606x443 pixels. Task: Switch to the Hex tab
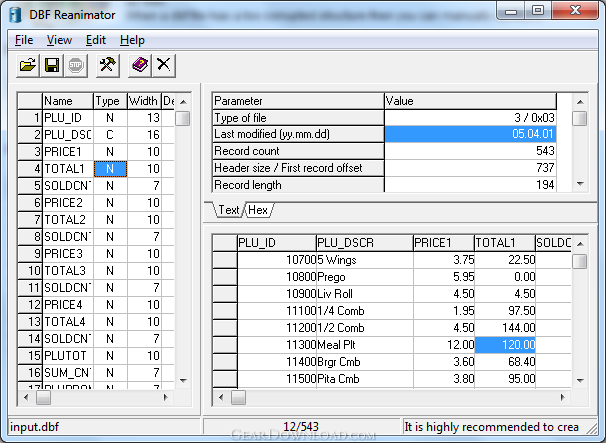coord(258,210)
